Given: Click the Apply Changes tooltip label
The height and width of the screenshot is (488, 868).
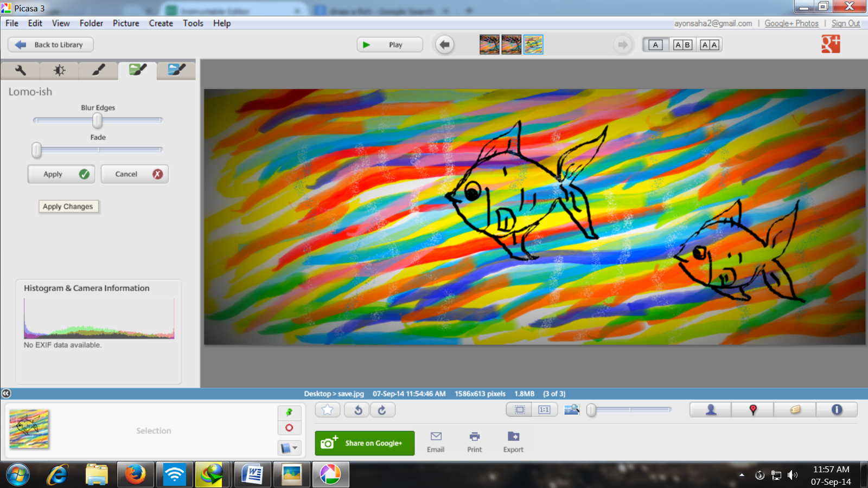Looking at the screenshot, I should (x=68, y=207).
